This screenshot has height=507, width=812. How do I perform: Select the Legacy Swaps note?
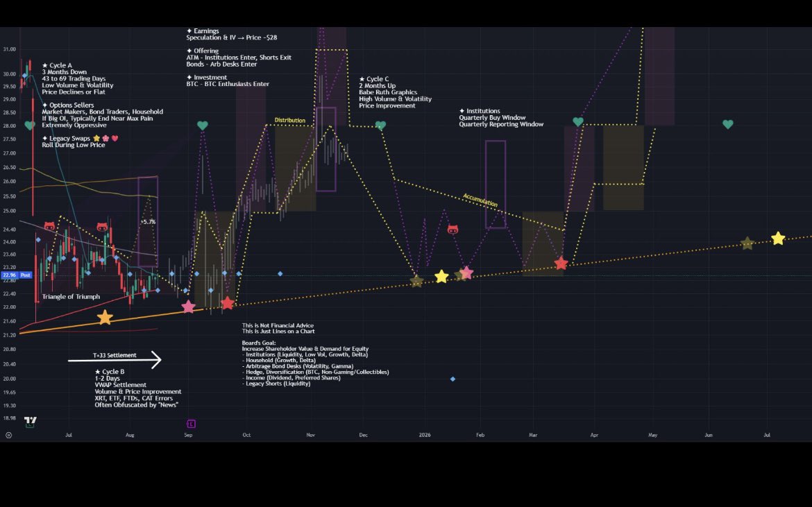81,141
